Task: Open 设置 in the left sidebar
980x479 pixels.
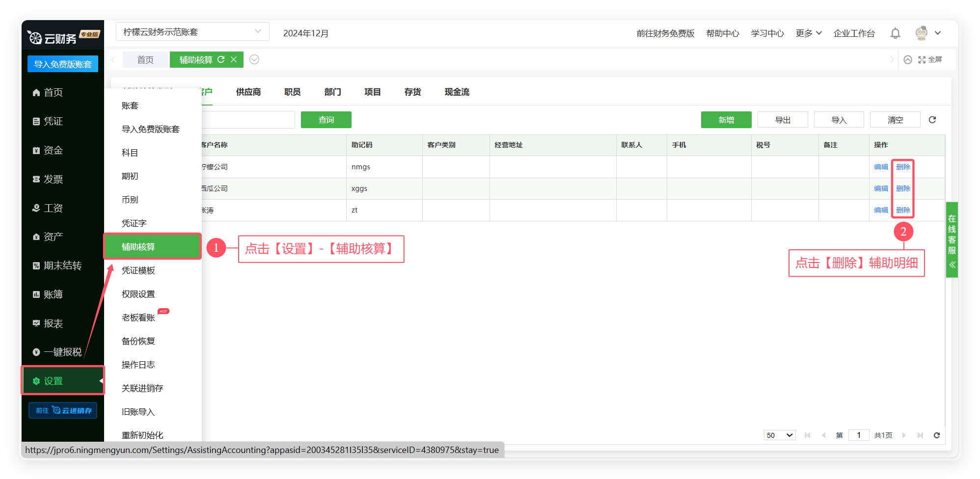Action: click(63, 381)
